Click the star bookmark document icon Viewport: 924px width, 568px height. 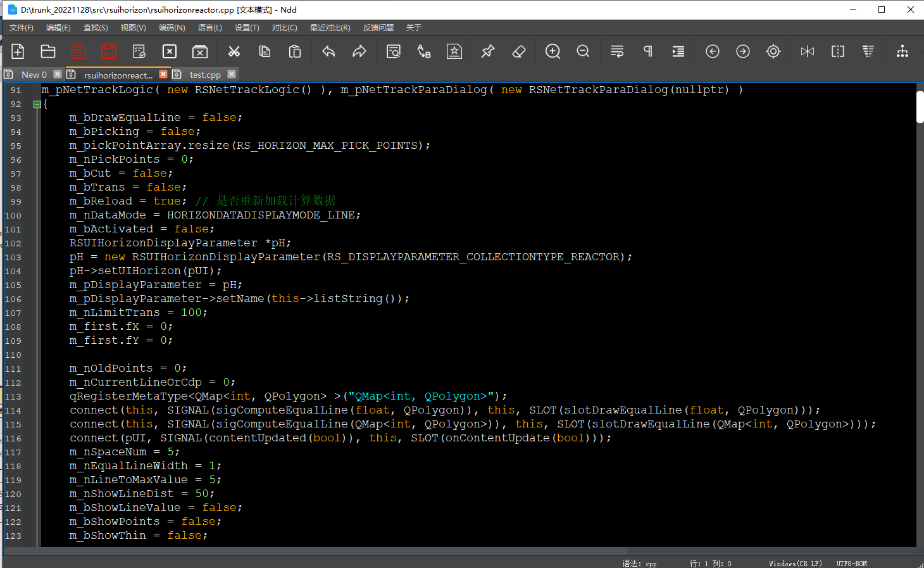click(x=454, y=51)
